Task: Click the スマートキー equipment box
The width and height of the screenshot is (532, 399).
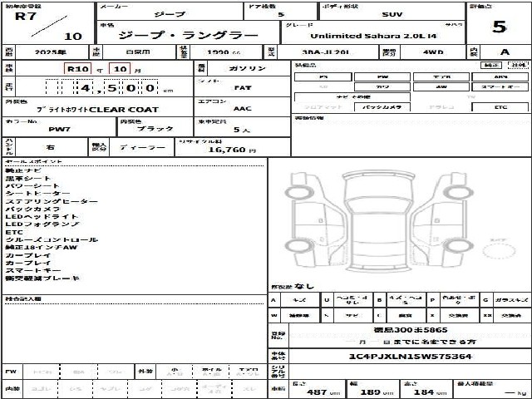Action: pyautogui.click(x=500, y=86)
